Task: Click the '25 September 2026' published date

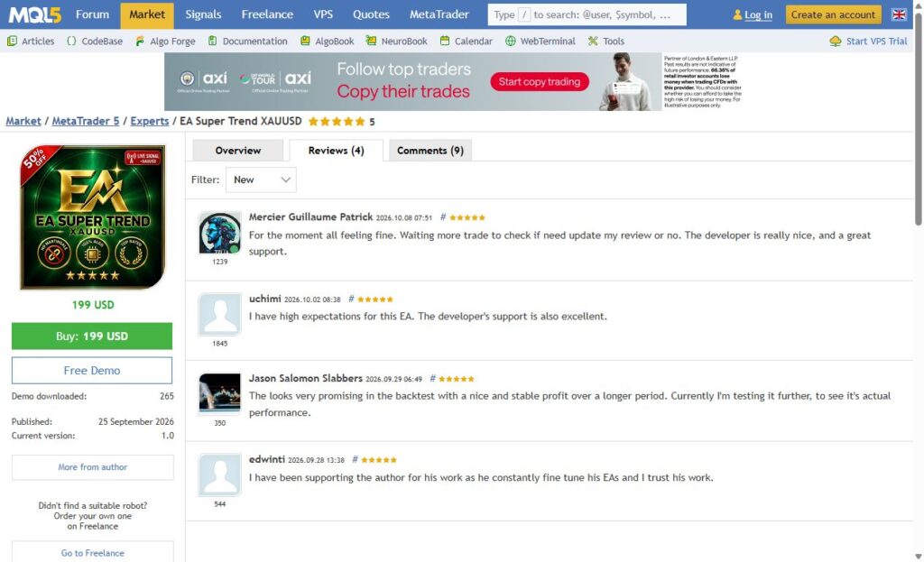Action: pyautogui.click(x=135, y=422)
